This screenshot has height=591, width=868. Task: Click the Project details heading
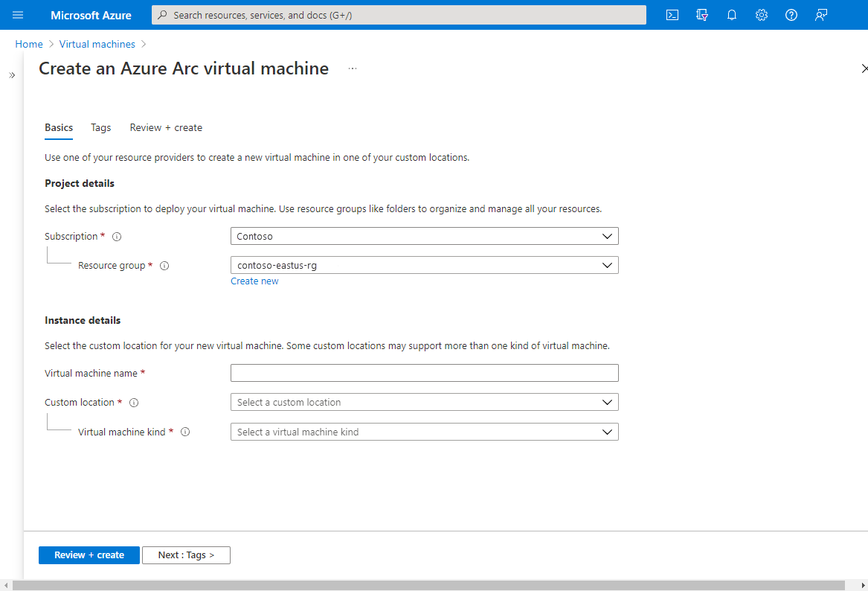point(80,183)
